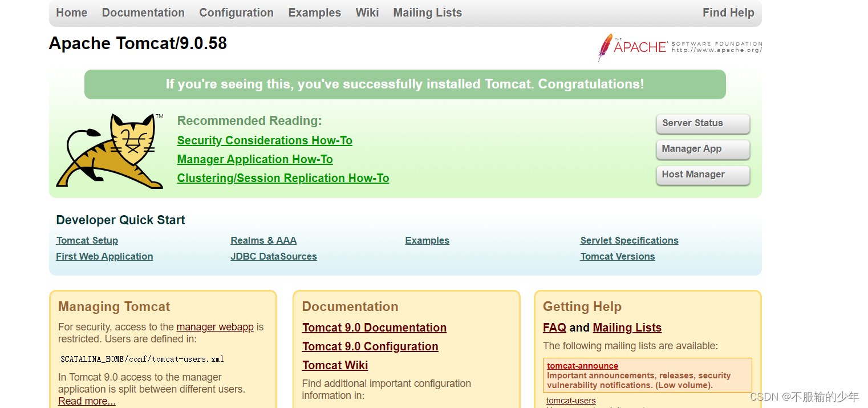868x408 pixels.
Task: Go to Configuration in the top navigation
Action: (x=236, y=13)
